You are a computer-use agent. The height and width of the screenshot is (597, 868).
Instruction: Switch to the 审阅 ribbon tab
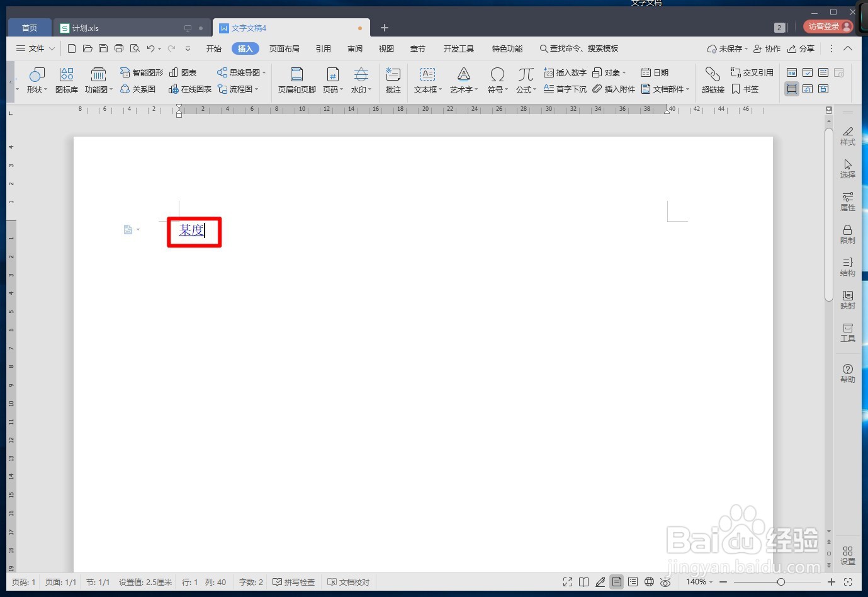355,48
